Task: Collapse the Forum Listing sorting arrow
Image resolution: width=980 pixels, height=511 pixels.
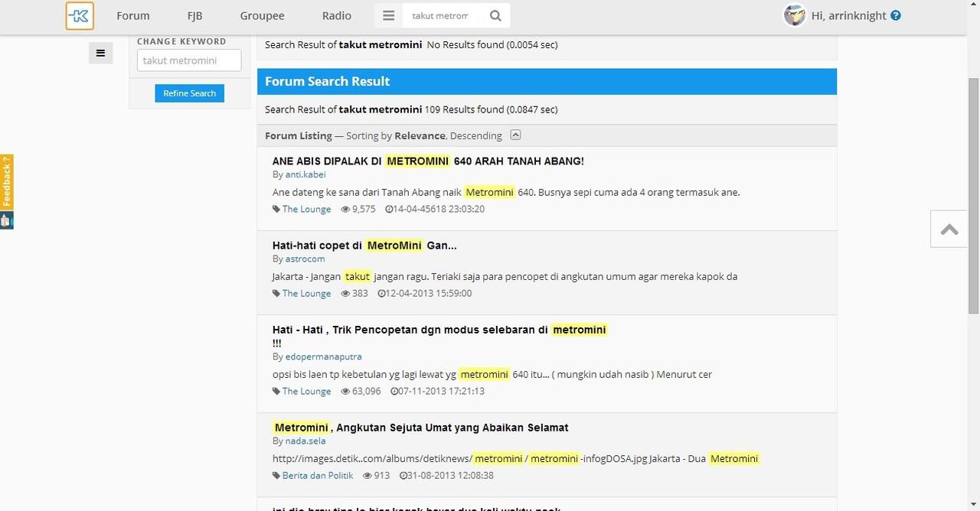Action: click(515, 135)
